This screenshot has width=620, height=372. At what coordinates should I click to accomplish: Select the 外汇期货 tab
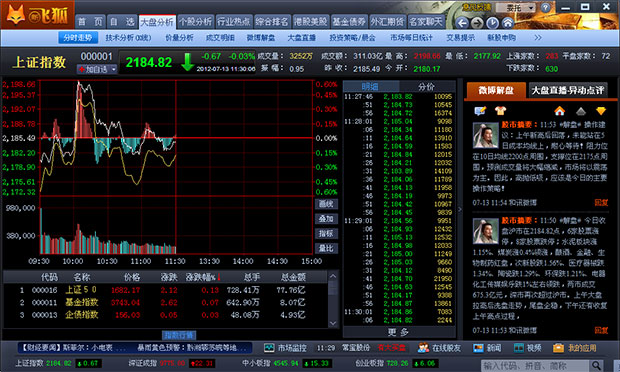click(x=387, y=22)
